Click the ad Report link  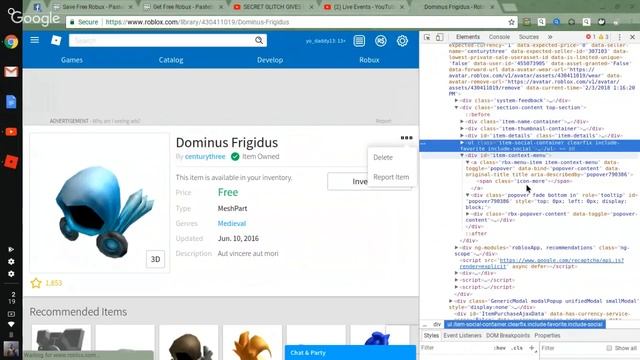(383, 121)
